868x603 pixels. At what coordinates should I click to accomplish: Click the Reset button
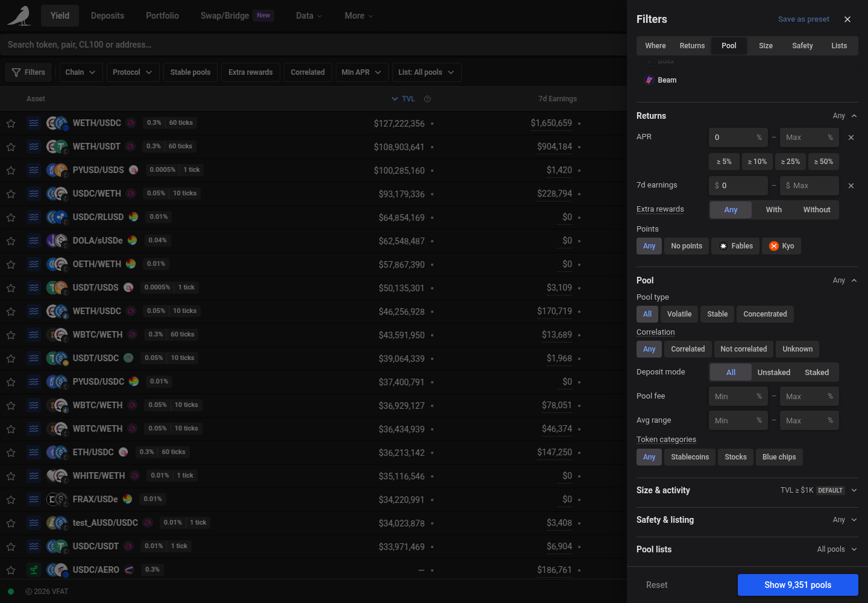coord(656,585)
